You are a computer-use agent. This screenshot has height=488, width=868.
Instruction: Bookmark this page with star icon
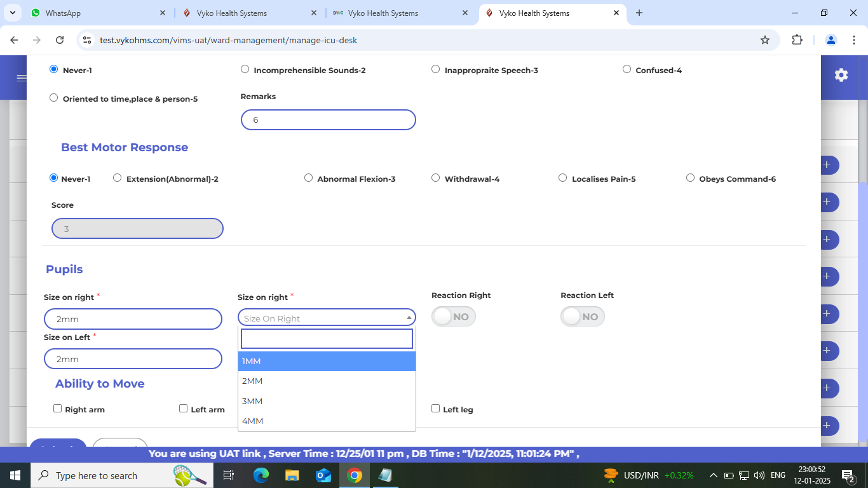tap(765, 40)
